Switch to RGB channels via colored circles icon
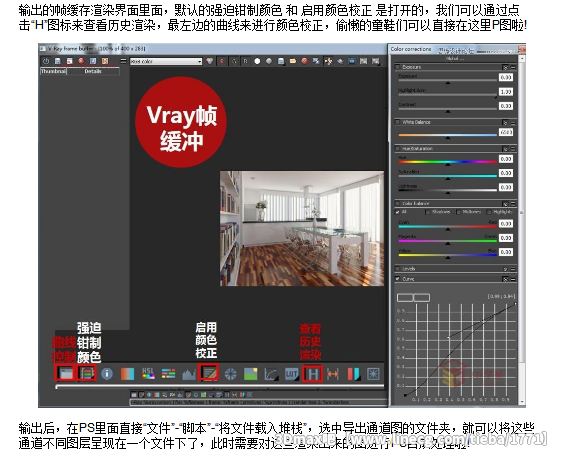 tap(210, 61)
